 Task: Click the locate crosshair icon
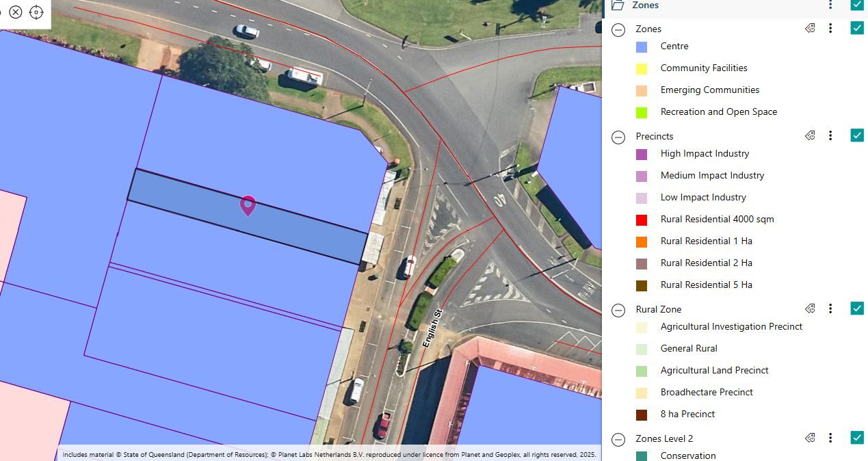36,12
